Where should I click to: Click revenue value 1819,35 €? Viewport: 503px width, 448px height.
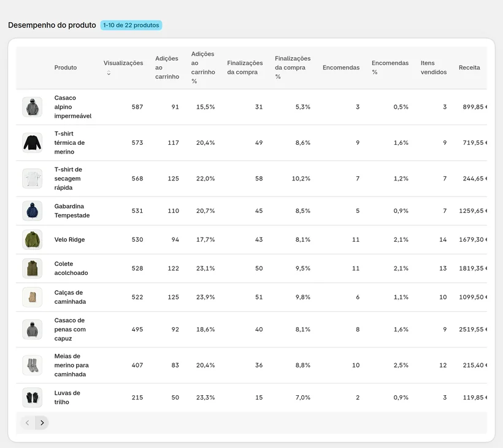pyautogui.click(x=473, y=268)
